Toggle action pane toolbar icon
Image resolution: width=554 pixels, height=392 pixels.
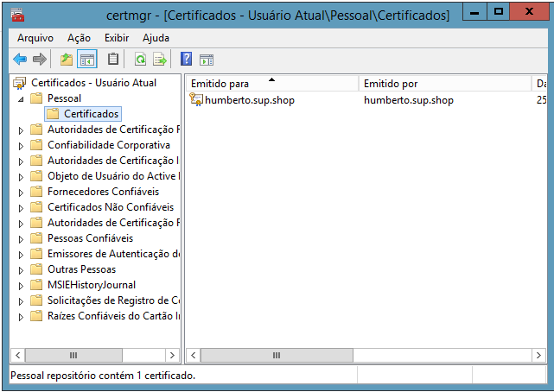pyautogui.click(x=207, y=60)
